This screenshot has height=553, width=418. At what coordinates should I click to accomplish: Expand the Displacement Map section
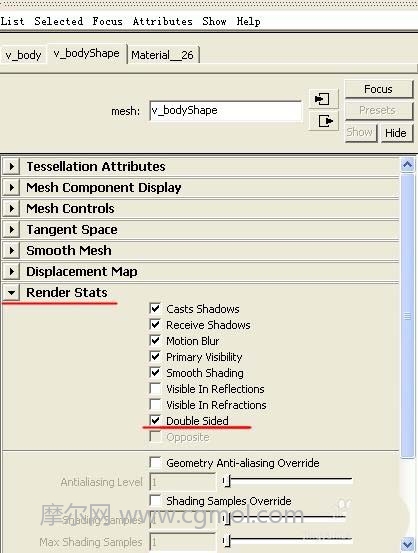[11, 272]
